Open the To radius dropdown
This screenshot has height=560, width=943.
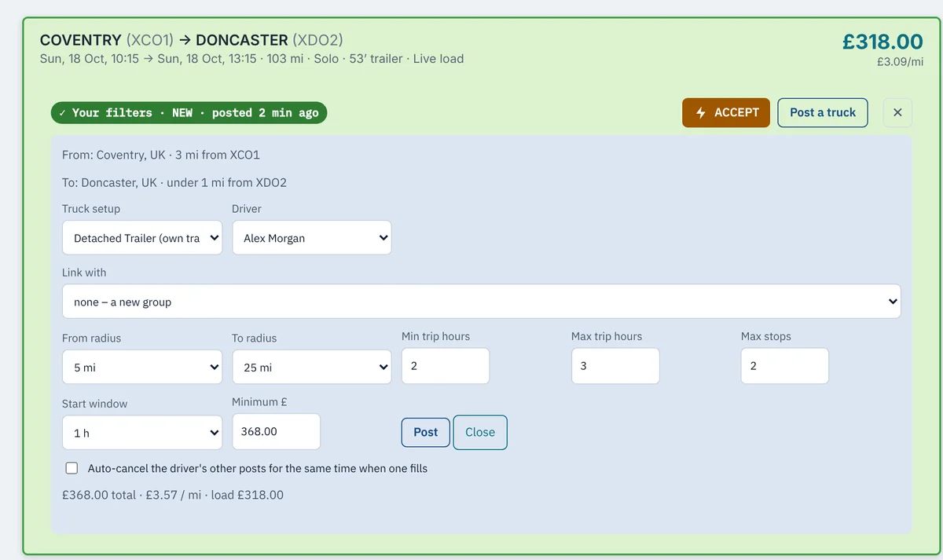coord(312,367)
